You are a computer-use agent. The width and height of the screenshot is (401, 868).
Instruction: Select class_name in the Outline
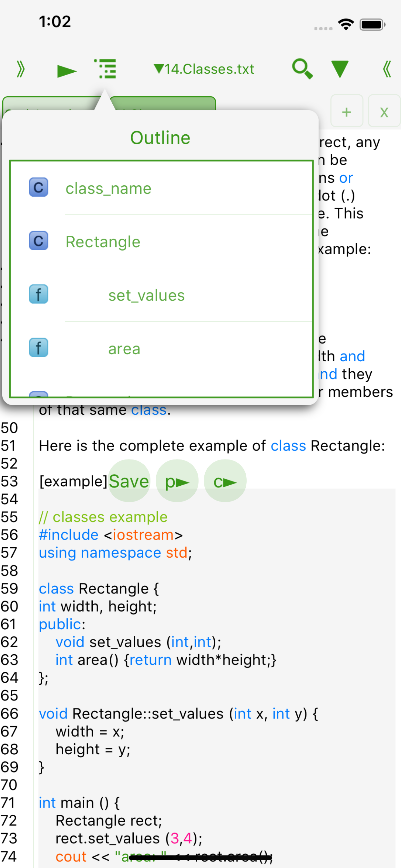[162, 188]
